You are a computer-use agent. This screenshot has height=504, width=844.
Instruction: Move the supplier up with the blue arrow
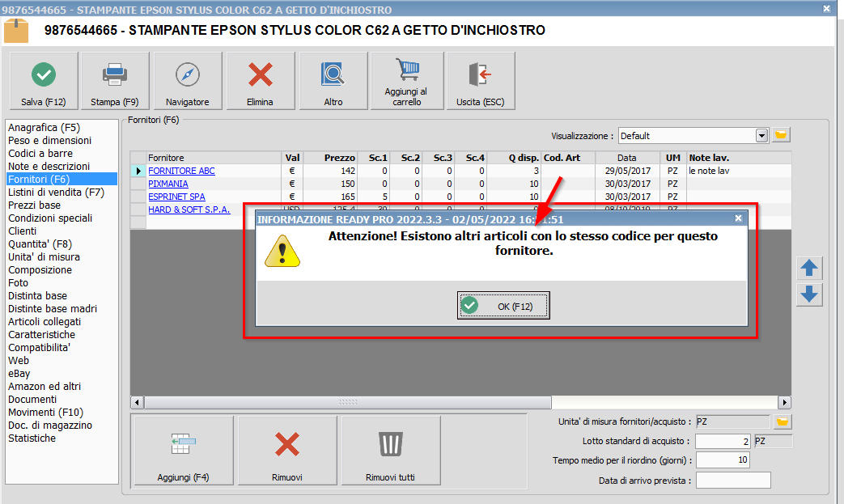(x=809, y=268)
